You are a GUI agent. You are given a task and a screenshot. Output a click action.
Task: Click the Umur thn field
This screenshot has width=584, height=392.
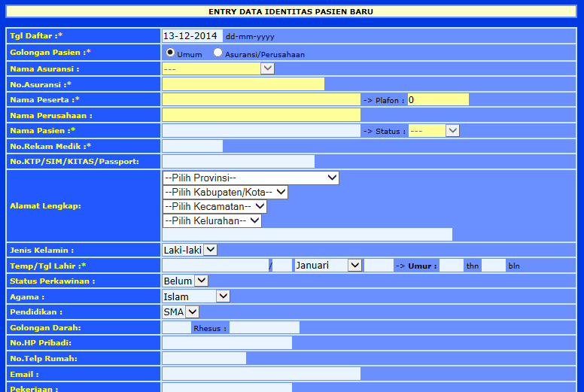point(452,266)
